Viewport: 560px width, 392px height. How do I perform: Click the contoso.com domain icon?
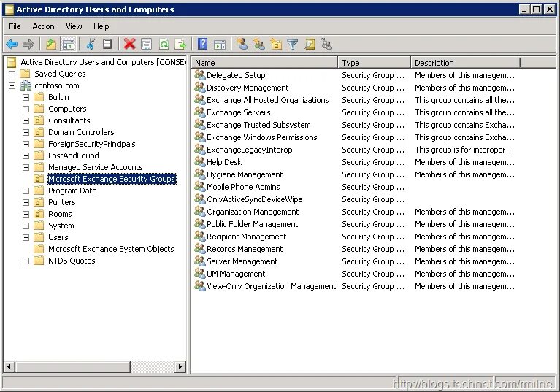point(26,85)
